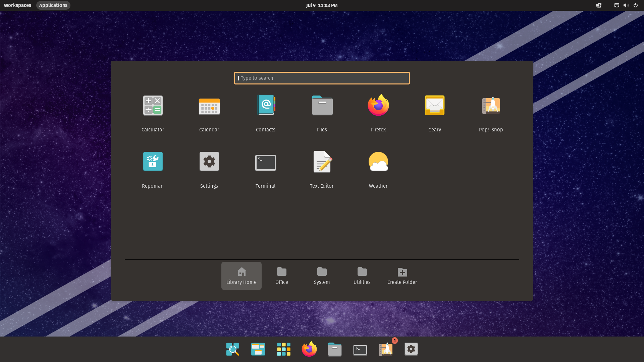The image size is (644, 362).
Task: Select Library Home
Action: [241, 276]
